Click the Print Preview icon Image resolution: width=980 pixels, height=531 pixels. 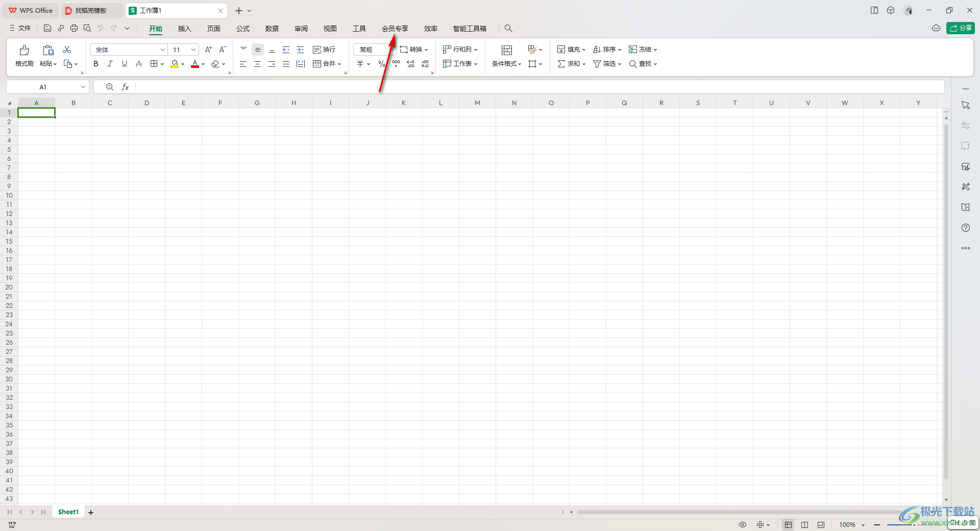coord(87,28)
